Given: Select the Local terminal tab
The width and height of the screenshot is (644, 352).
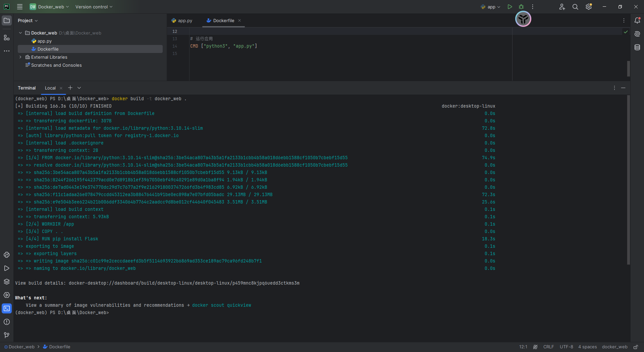Looking at the screenshot, I should [x=50, y=88].
